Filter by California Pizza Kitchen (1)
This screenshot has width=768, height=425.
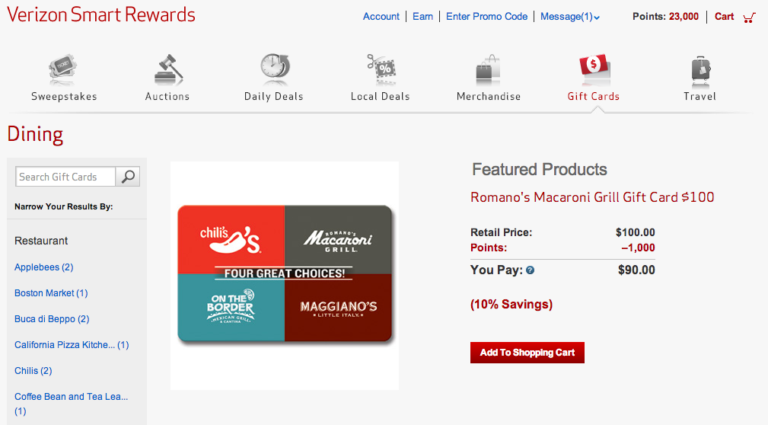click(x=72, y=345)
